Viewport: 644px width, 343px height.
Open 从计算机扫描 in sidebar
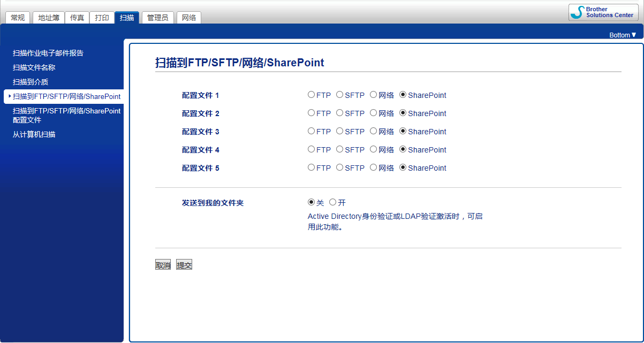34,134
